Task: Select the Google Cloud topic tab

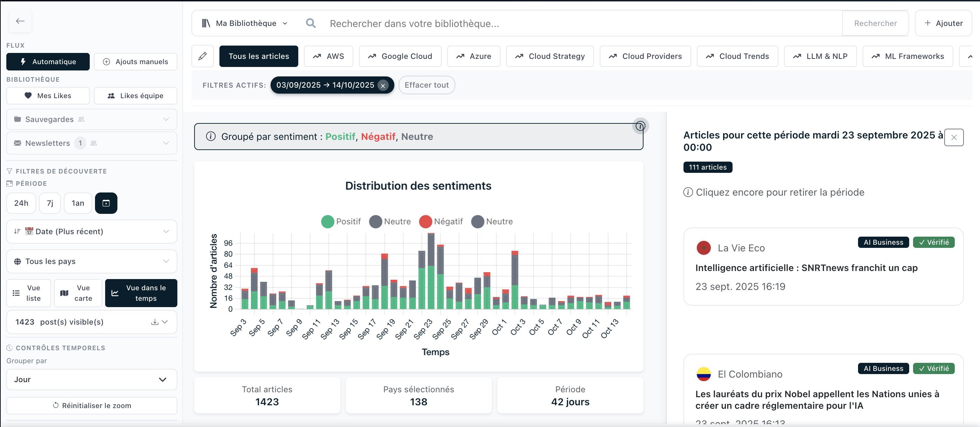Action: coord(400,56)
